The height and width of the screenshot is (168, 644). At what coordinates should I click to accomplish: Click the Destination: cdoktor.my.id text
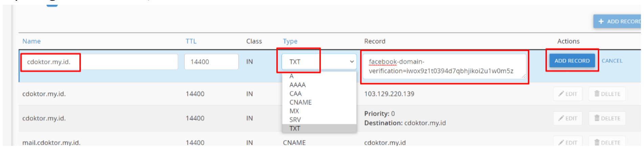tap(405, 123)
